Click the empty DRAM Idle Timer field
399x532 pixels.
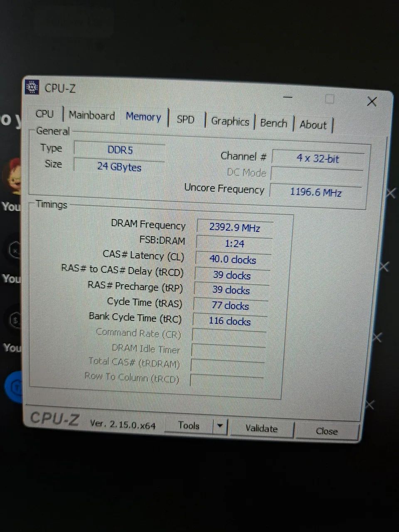click(x=228, y=351)
